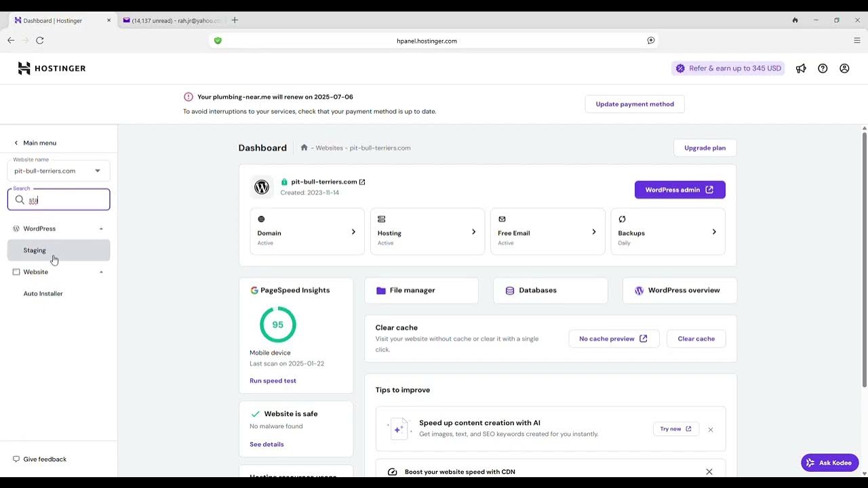Viewport: 868px width, 488px height.
Task: Click the home icon in the breadcrumb
Action: coord(304,148)
